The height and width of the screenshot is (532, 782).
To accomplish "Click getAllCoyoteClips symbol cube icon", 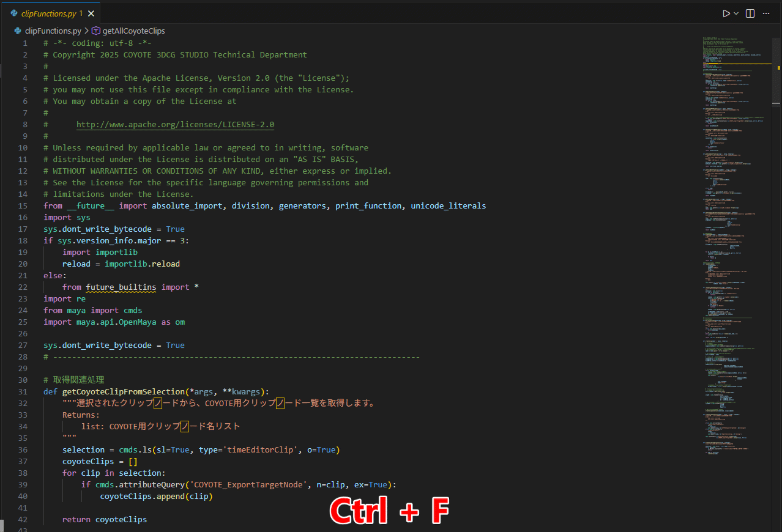I will (96, 31).
